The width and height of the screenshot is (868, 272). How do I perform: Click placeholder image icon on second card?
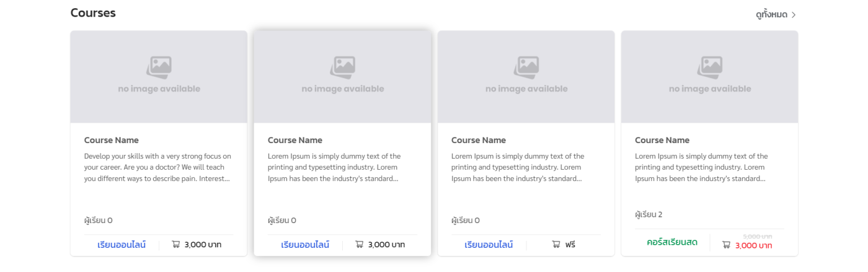point(342,68)
